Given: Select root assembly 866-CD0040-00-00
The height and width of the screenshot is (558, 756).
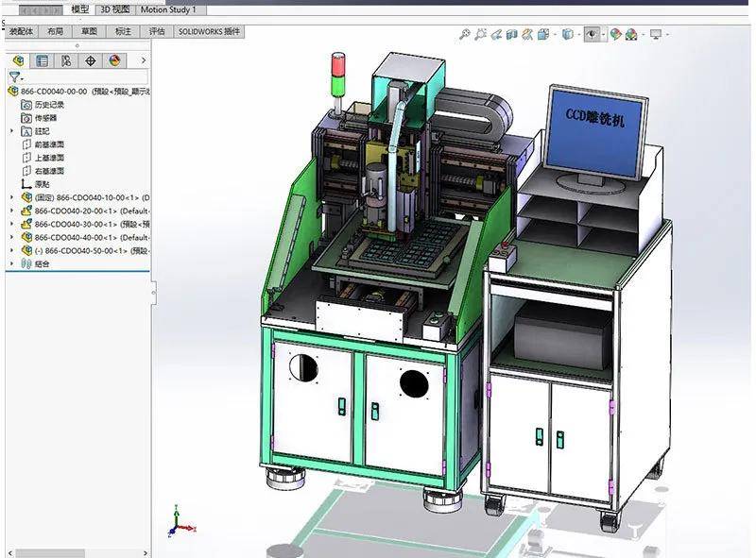Looking at the screenshot, I should pos(79,92).
